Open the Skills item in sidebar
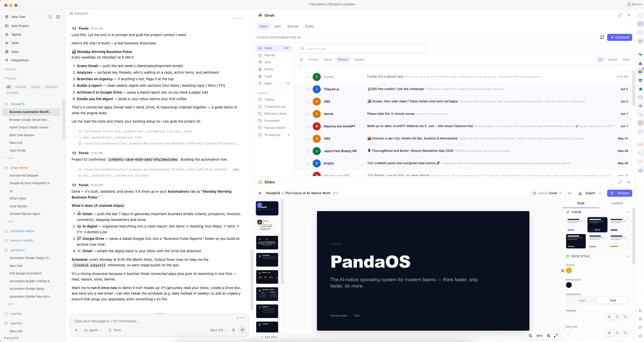Screen dimensions: 644x342 pos(15,43)
